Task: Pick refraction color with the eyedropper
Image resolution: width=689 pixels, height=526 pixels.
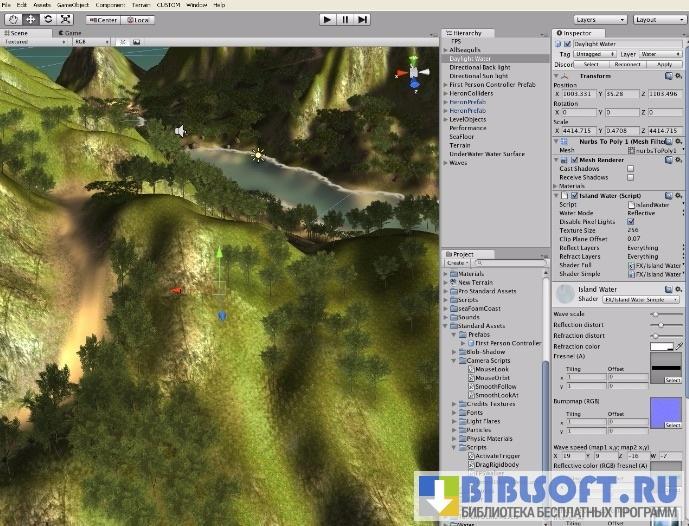Action: click(680, 346)
